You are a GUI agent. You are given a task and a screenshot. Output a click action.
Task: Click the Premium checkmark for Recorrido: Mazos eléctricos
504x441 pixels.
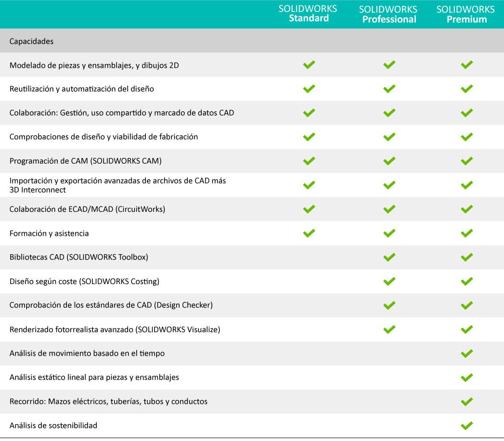coord(467,402)
